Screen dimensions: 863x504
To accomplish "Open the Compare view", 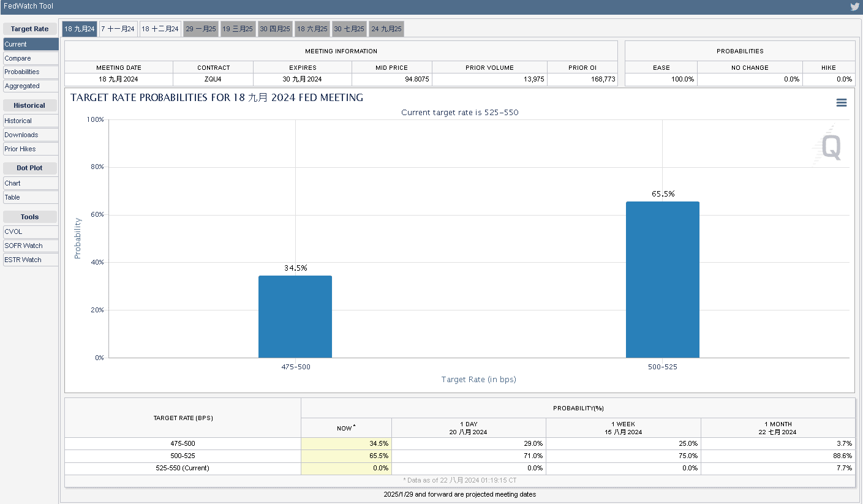I will 31,58.
